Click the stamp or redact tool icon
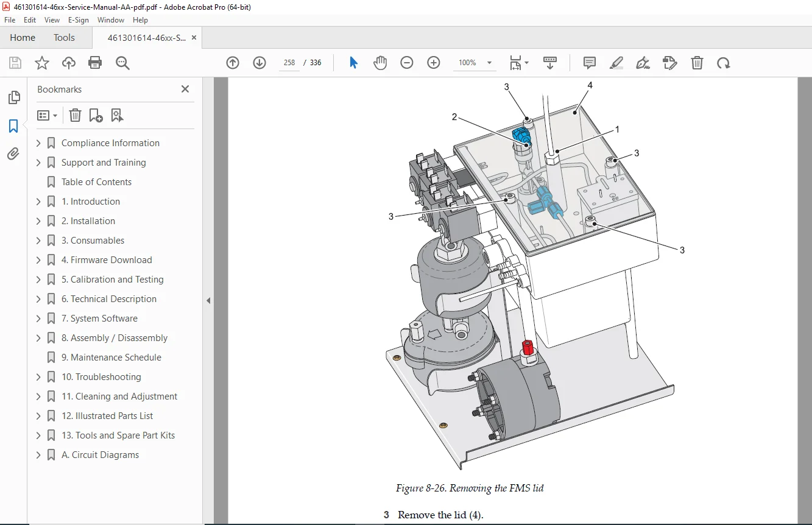Image resolution: width=812 pixels, height=525 pixels. 669,63
